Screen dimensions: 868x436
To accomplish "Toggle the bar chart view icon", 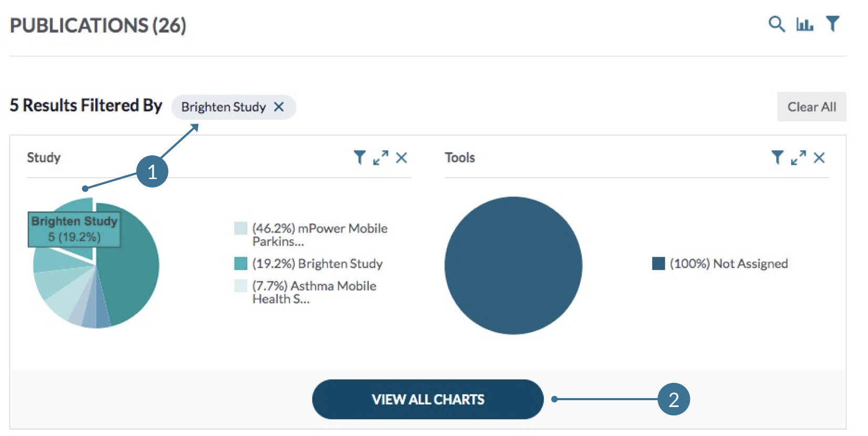I will pyautogui.click(x=804, y=24).
